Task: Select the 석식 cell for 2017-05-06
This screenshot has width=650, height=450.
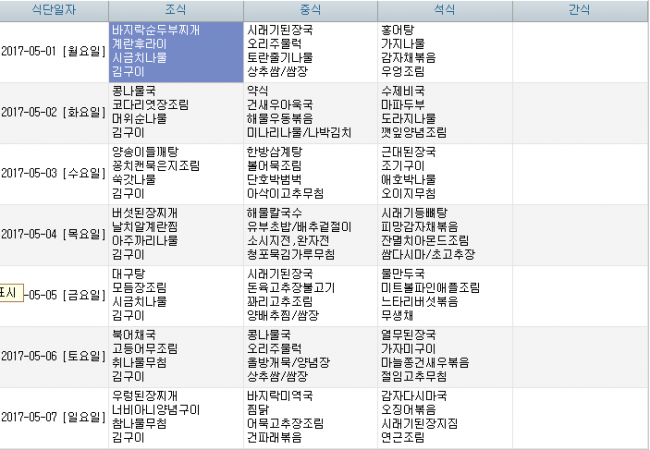Action: tap(444, 355)
